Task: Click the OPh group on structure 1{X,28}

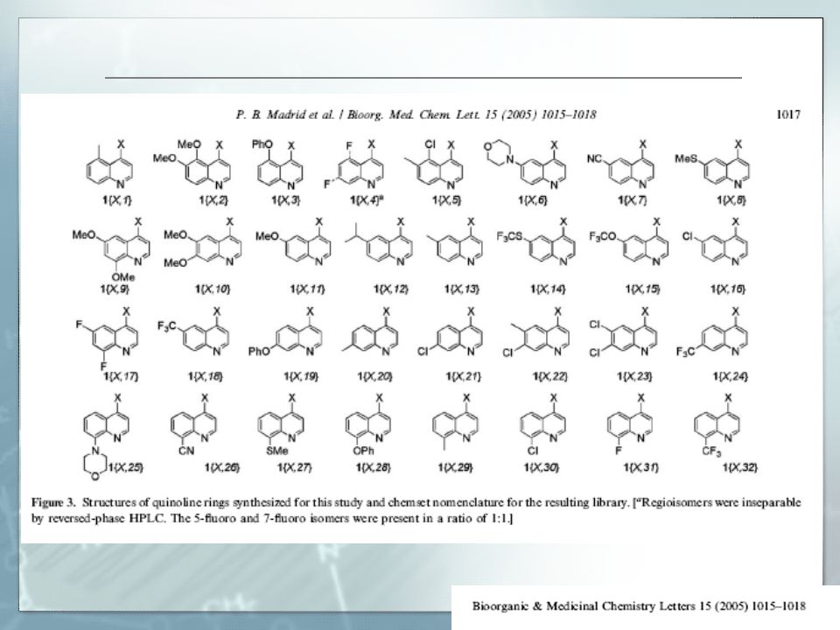Action: point(363,451)
